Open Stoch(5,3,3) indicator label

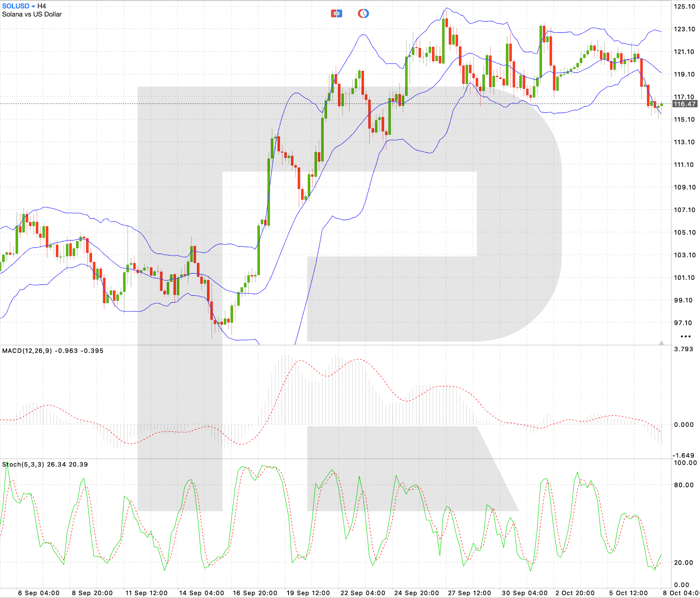pos(23,465)
